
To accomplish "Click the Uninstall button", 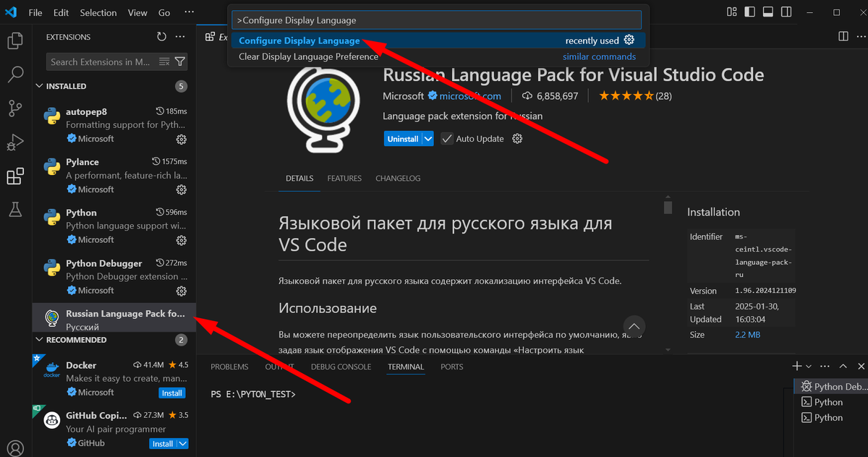I will click(403, 139).
